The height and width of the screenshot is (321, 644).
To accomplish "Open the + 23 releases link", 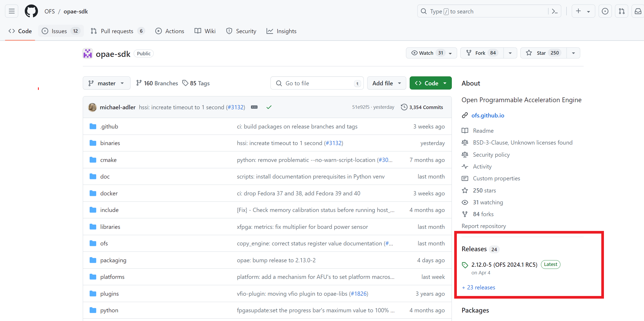I will coord(478,287).
